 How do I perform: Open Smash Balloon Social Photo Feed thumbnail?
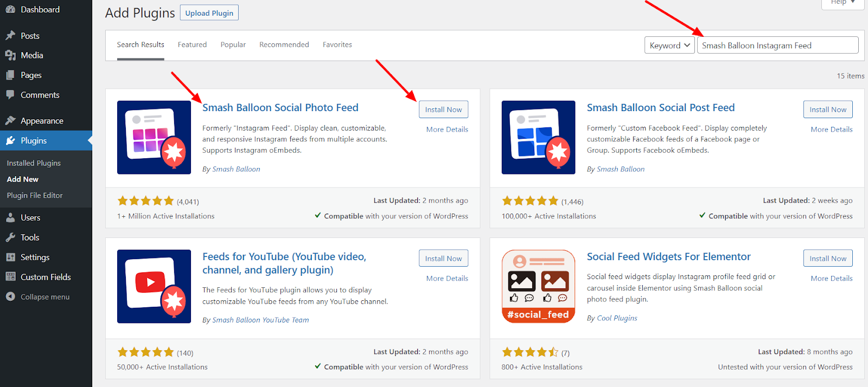(154, 138)
